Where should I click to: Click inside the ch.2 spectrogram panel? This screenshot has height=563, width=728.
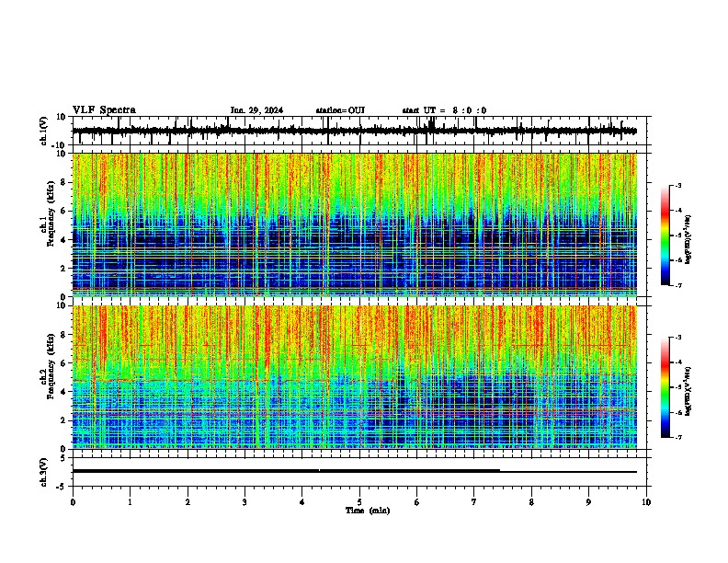(x=354, y=377)
